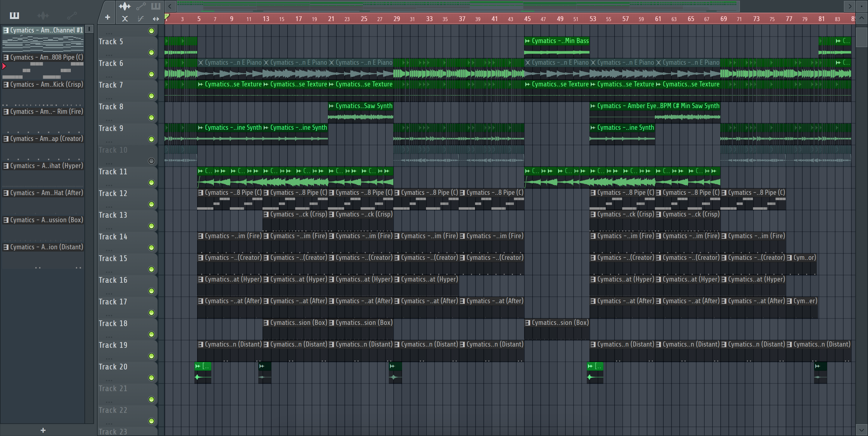Select the audio clip filter in playlist header
Viewport: 868px width, 436px height.
[x=125, y=6]
